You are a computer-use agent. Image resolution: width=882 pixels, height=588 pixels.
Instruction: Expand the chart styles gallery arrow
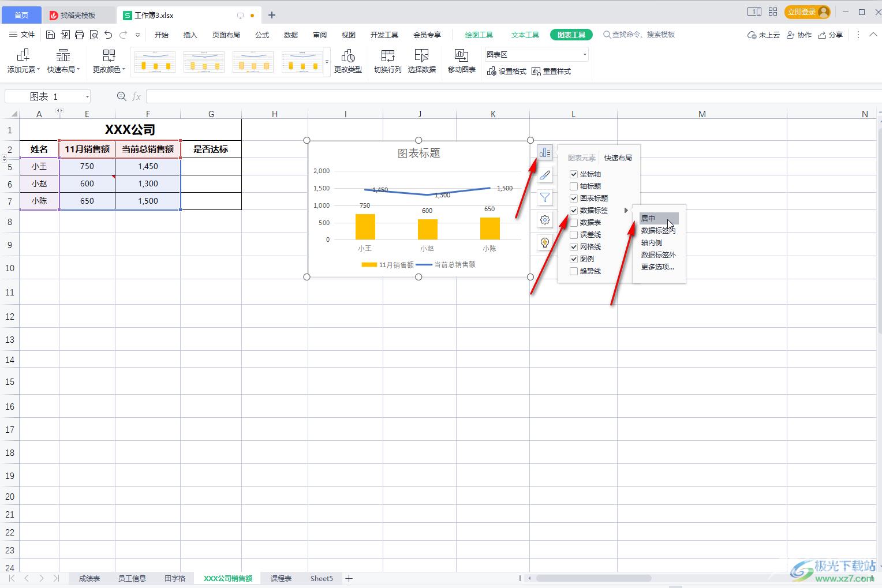[x=327, y=62]
